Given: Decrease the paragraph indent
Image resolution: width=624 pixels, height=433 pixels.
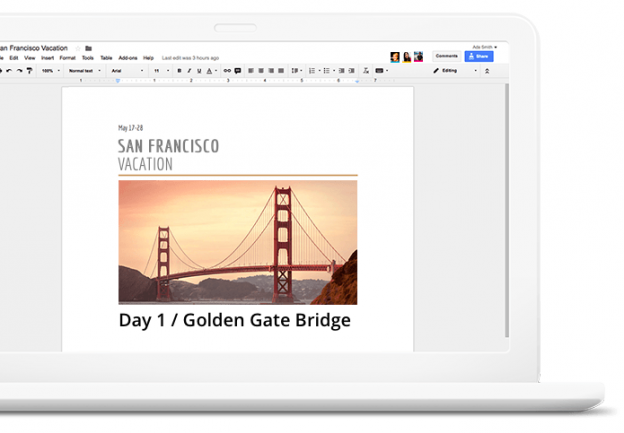Looking at the screenshot, I should click(341, 71).
